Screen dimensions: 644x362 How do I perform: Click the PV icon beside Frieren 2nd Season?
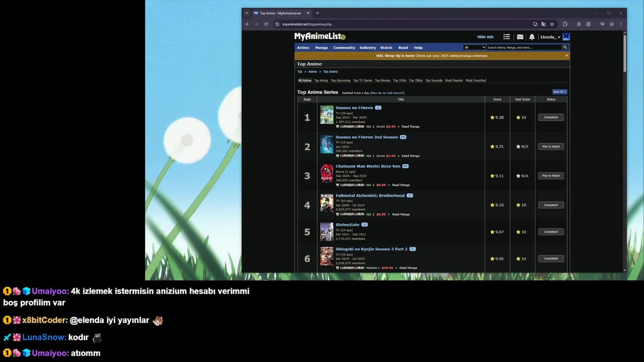(x=403, y=137)
